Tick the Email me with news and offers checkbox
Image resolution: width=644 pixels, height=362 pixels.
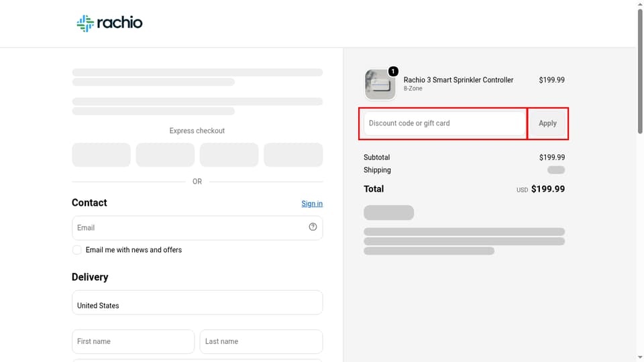click(x=76, y=250)
